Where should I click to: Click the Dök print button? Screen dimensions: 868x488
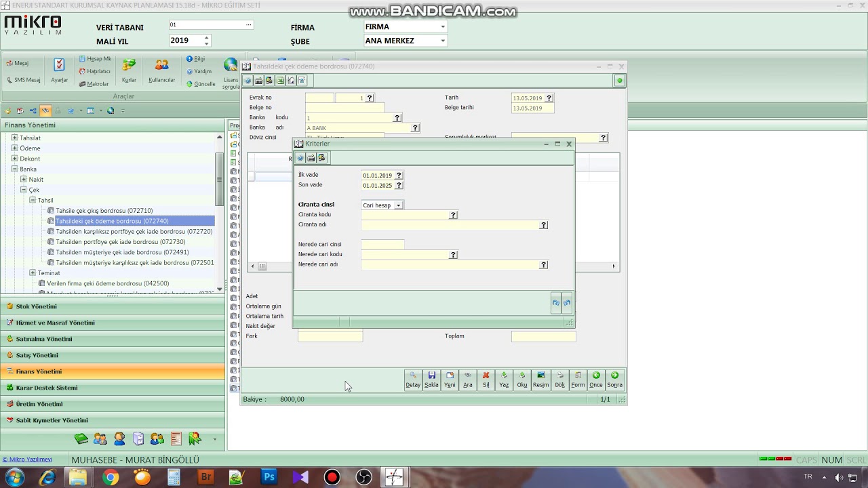click(x=559, y=380)
